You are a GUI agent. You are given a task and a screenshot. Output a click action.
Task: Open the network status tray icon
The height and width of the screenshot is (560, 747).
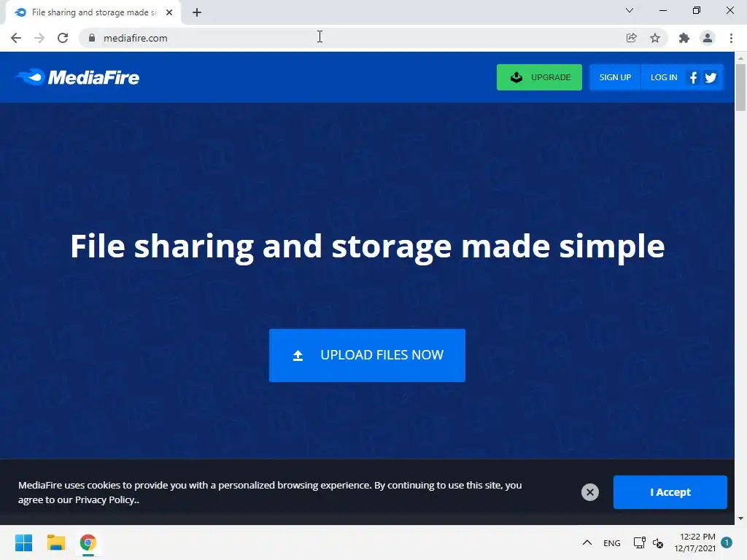tap(639, 542)
